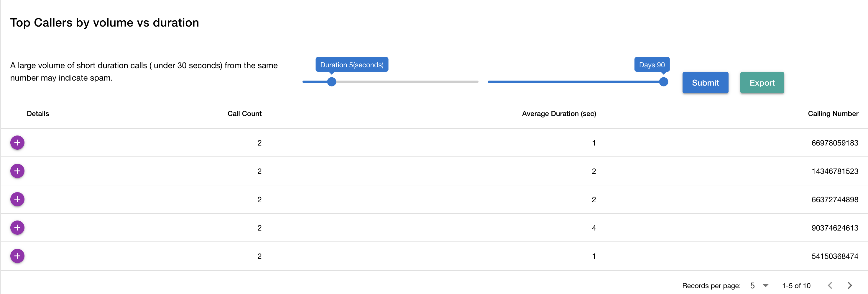Click the Days 90 badge

(x=651, y=64)
